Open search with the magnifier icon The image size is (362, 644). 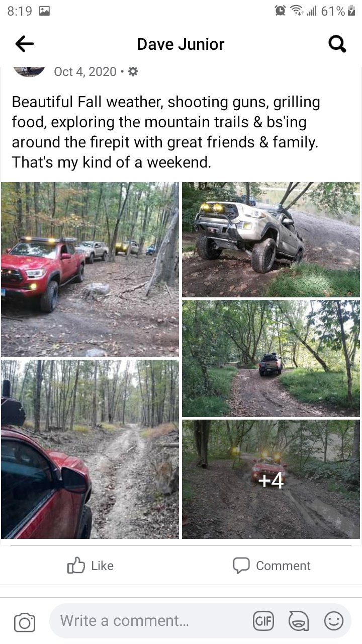coord(337,44)
